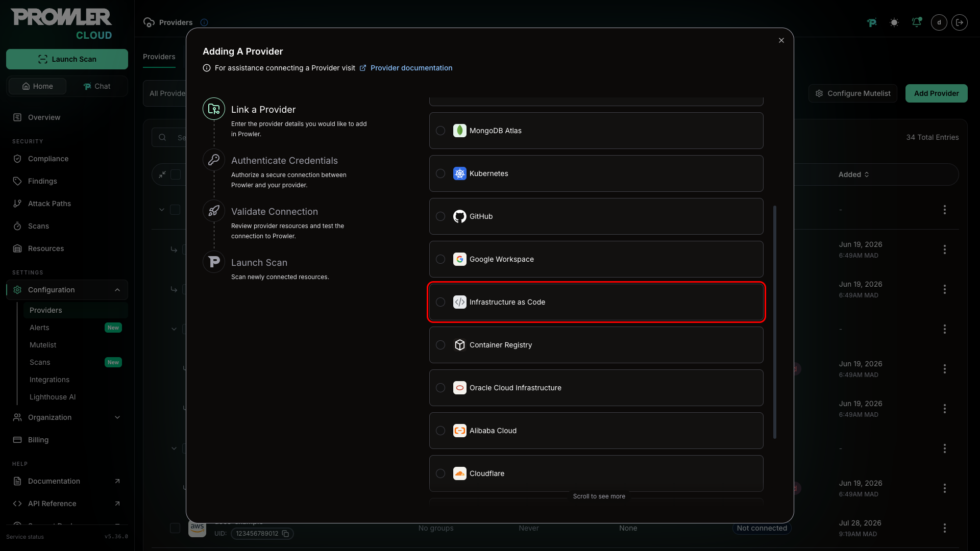Click the sign out icon
Image resolution: width=980 pixels, height=551 pixels.
(x=960, y=22)
